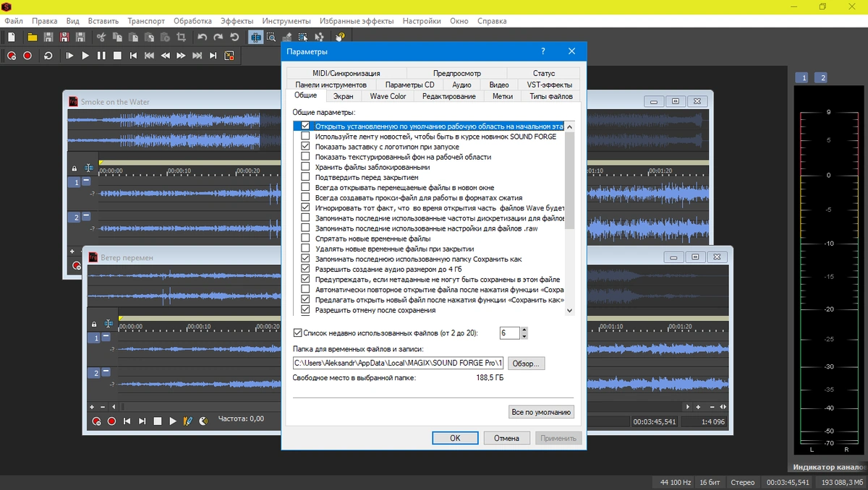This screenshot has width=868, height=490.
Task: Select the highlighted Edit tool icon
Action: pyautogui.click(x=255, y=38)
